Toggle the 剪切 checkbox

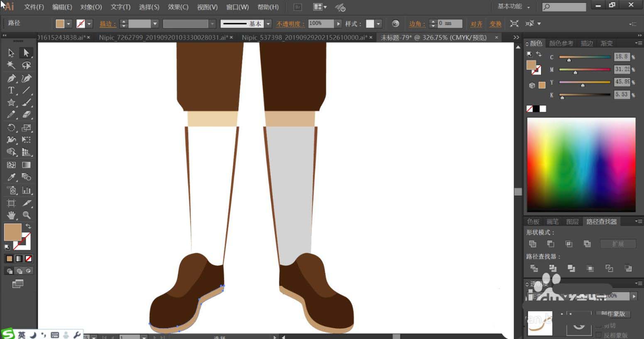point(599,326)
